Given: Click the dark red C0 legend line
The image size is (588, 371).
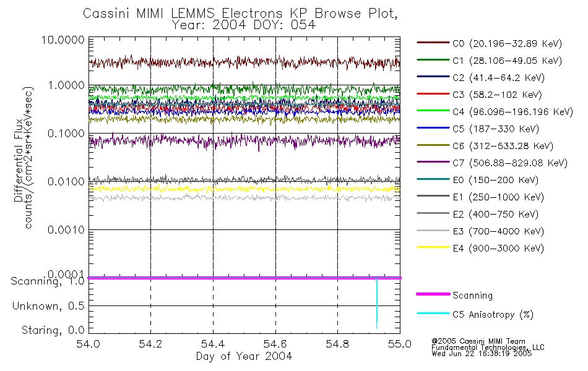Looking at the screenshot, I should point(433,43).
